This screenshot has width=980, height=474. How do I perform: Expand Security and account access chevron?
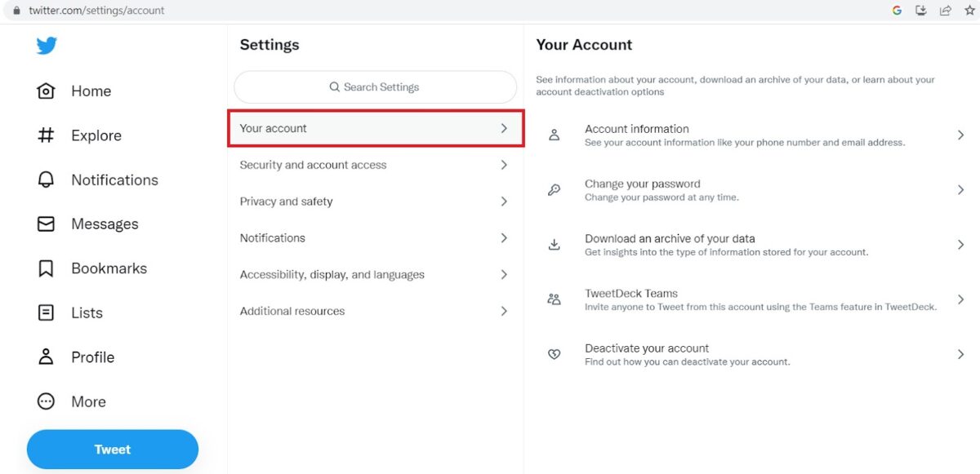[504, 165]
